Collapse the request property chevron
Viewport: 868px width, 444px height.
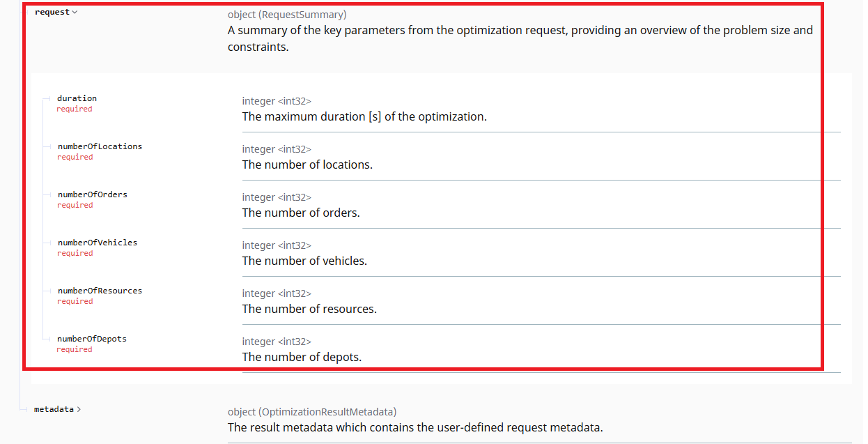pyautogui.click(x=75, y=12)
